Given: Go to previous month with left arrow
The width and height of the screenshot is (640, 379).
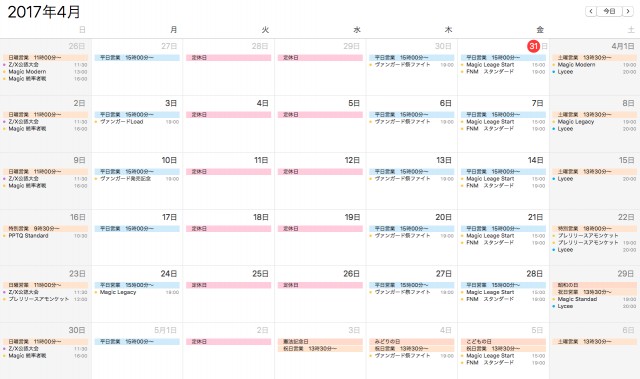Looking at the screenshot, I should tap(591, 11).
